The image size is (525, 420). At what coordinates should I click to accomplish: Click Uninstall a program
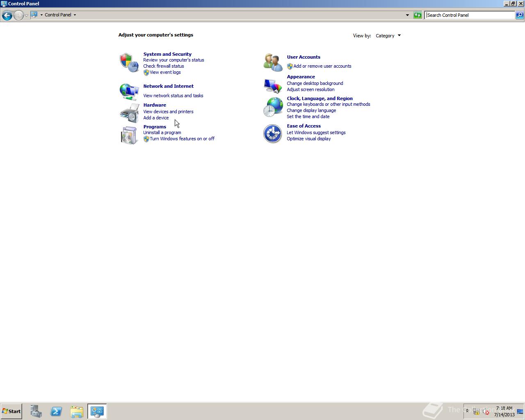click(x=162, y=132)
